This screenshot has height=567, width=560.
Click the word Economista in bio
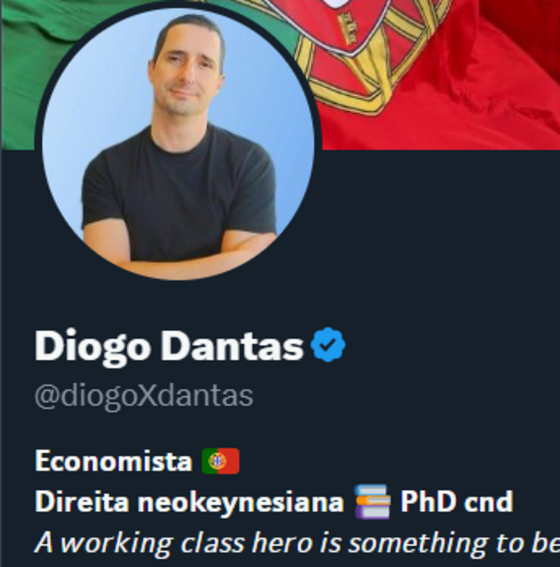pos(113,461)
